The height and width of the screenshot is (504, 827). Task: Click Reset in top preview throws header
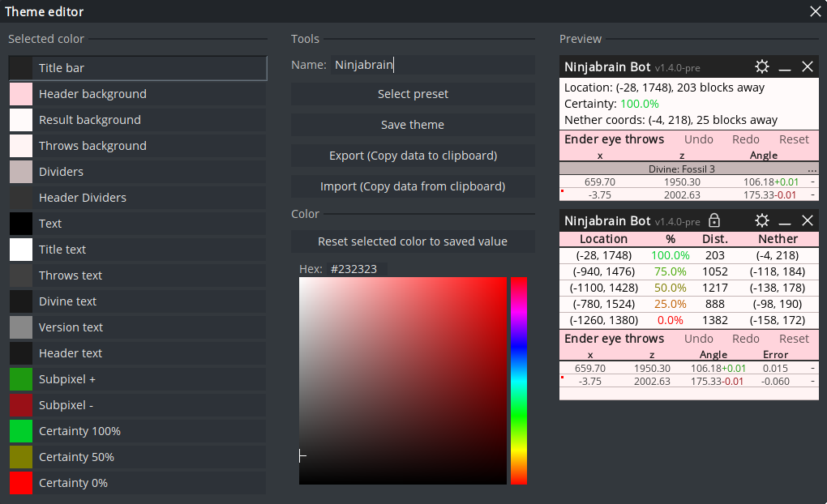[x=794, y=139]
